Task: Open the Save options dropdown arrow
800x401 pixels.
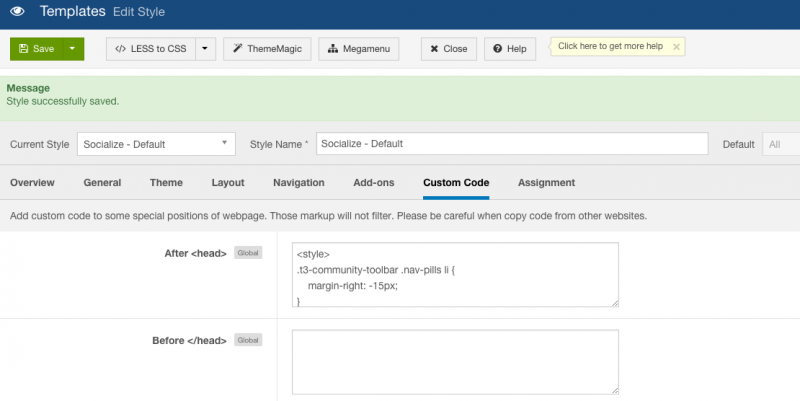Action: pyautogui.click(x=73, y=49)
